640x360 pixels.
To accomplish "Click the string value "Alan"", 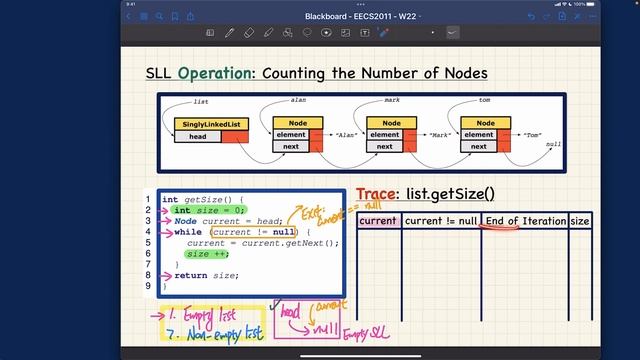I will pos(346,135).
